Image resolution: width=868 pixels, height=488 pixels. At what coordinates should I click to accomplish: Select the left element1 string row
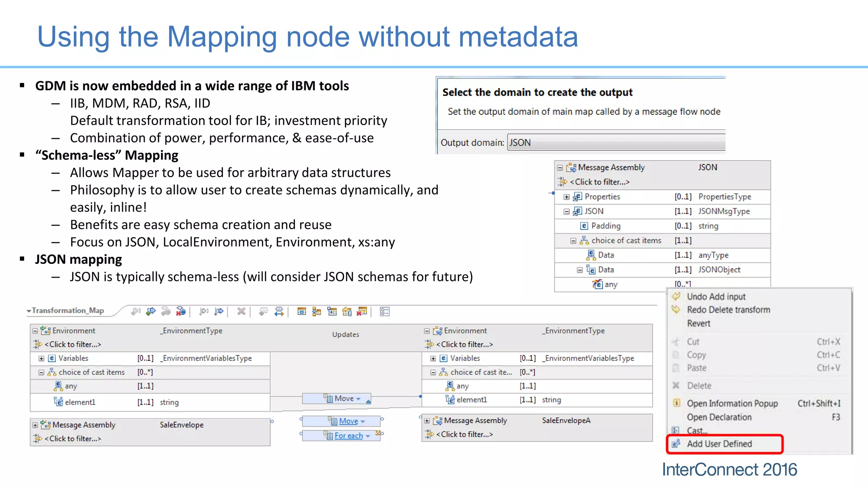pos(150,402)
